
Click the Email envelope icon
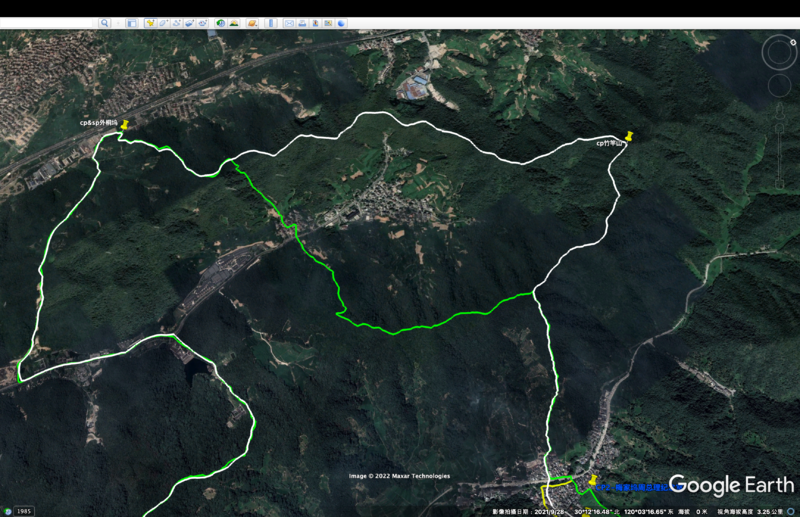(289, 23)
